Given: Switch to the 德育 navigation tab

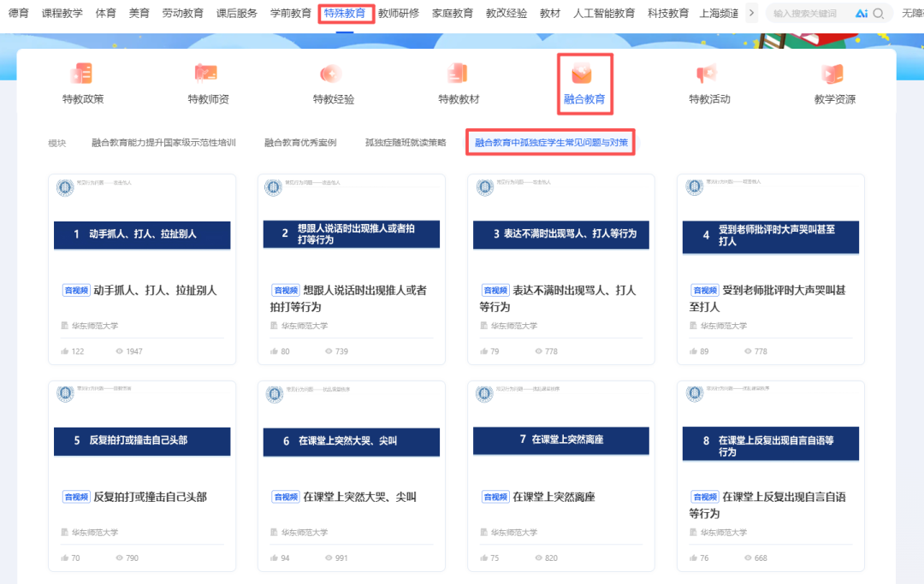Looking at the screenshot, I should coord(18,13).
